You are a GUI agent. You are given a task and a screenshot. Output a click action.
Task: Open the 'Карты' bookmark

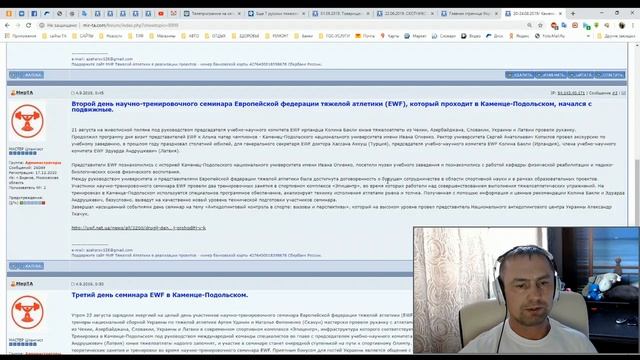click(x=389, y=36)
